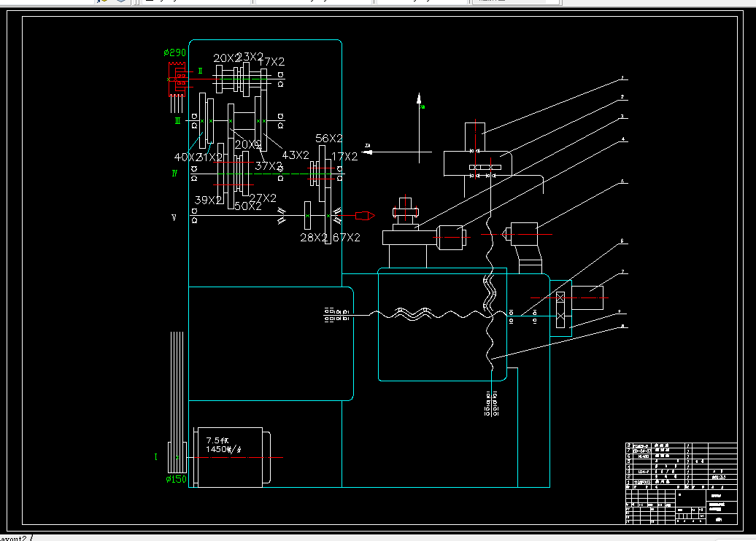Click the green shaft label Ⅰ near motor
Screen dimensions: 756x541
[x=155, y=456]
